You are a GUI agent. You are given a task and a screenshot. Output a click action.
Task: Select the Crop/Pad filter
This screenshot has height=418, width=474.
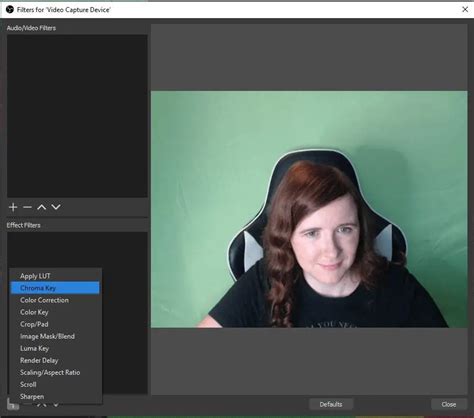[55, 324]
